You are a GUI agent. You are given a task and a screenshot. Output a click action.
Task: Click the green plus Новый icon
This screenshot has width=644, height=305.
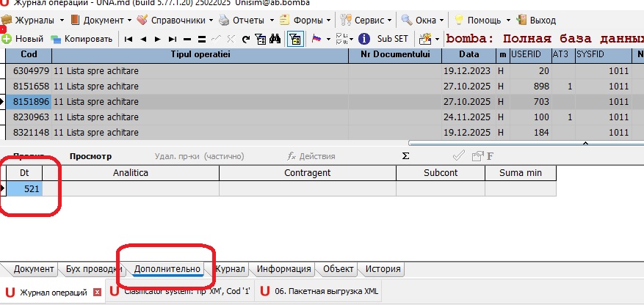click(7, 39)
